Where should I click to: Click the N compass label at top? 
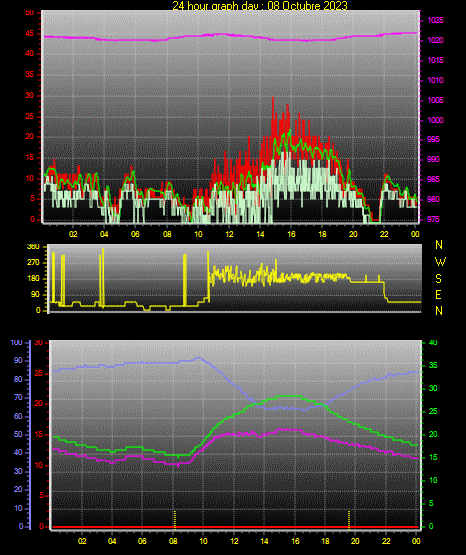tap(439, 245)
